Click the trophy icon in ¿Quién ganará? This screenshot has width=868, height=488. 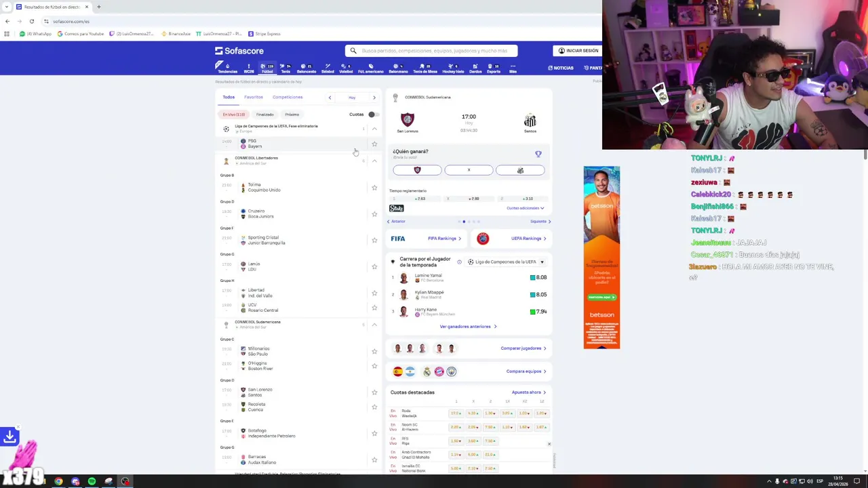click(x=538, y=154)
